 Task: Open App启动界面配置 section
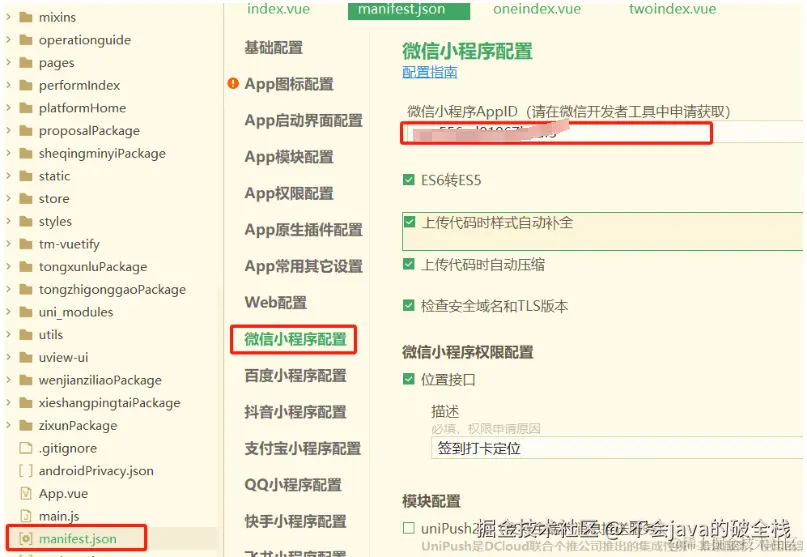click(x=304, y=120)
